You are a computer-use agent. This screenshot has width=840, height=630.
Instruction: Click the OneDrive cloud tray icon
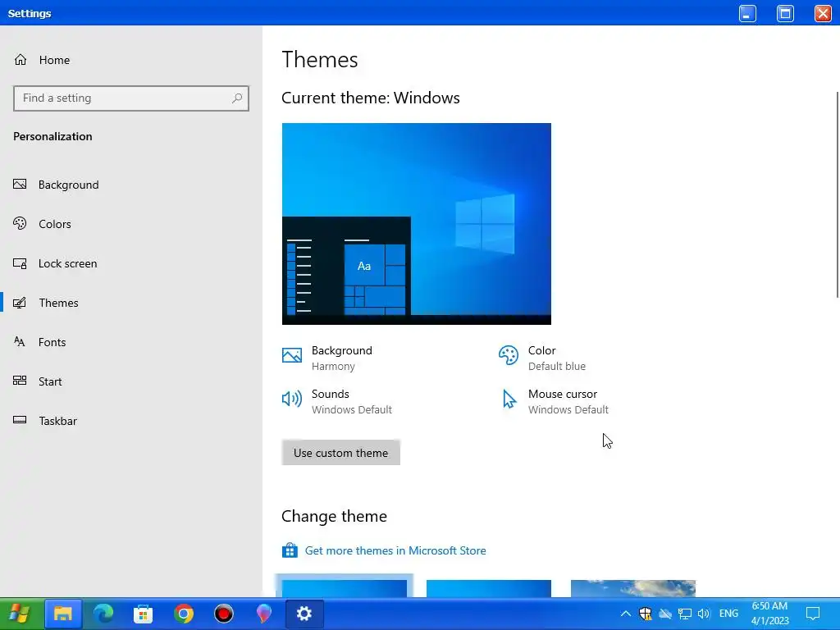pos(664,614)
